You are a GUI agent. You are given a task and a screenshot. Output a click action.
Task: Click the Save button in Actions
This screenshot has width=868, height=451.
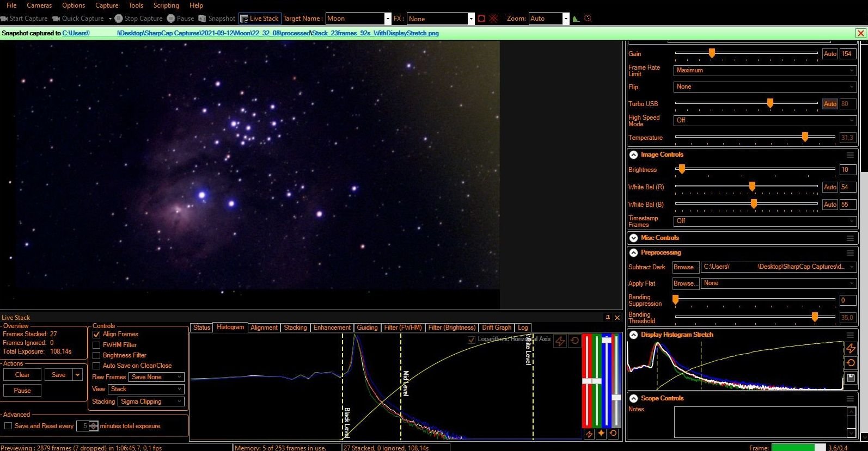59,375
